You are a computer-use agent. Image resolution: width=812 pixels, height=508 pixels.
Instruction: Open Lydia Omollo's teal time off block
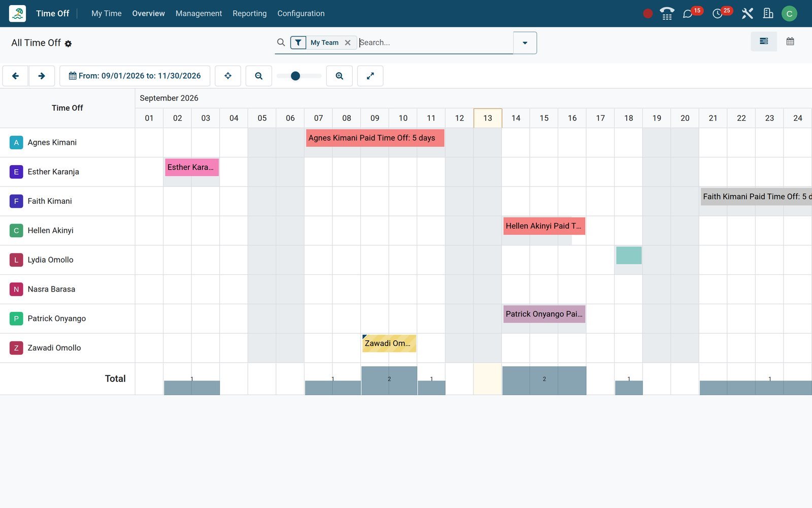click(x=629, y=256)
